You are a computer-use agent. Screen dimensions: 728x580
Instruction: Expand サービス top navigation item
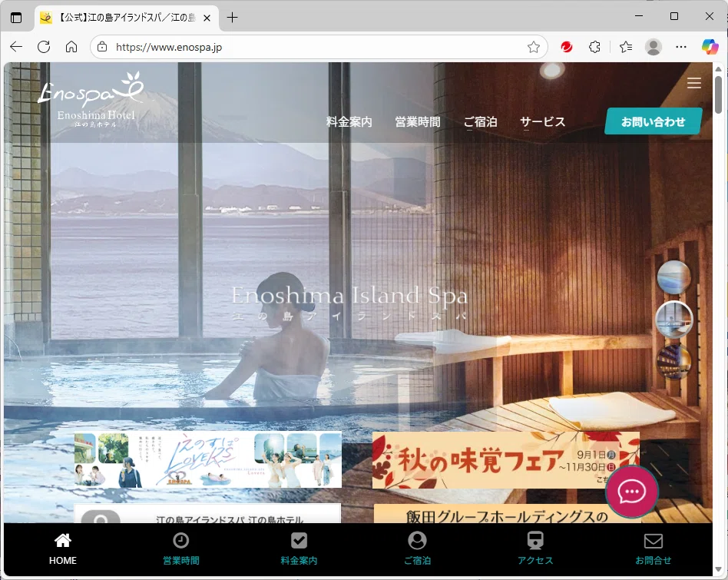coord(542,121)
